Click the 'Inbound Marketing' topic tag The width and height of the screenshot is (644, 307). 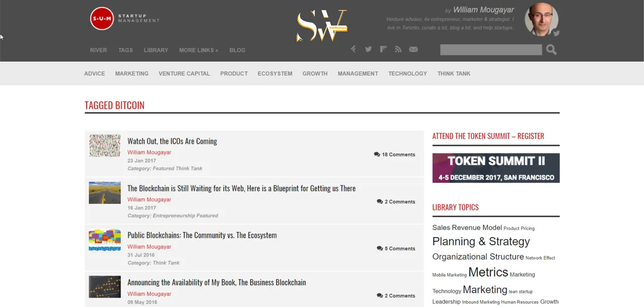480,302
